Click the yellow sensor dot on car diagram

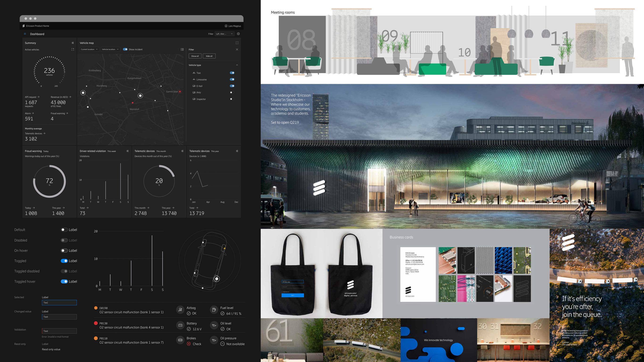click(224, 248)
